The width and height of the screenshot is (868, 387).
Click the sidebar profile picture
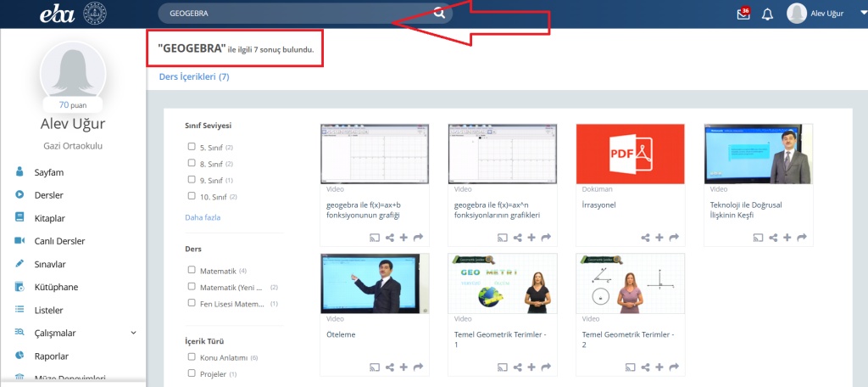(x=73, y=72)
